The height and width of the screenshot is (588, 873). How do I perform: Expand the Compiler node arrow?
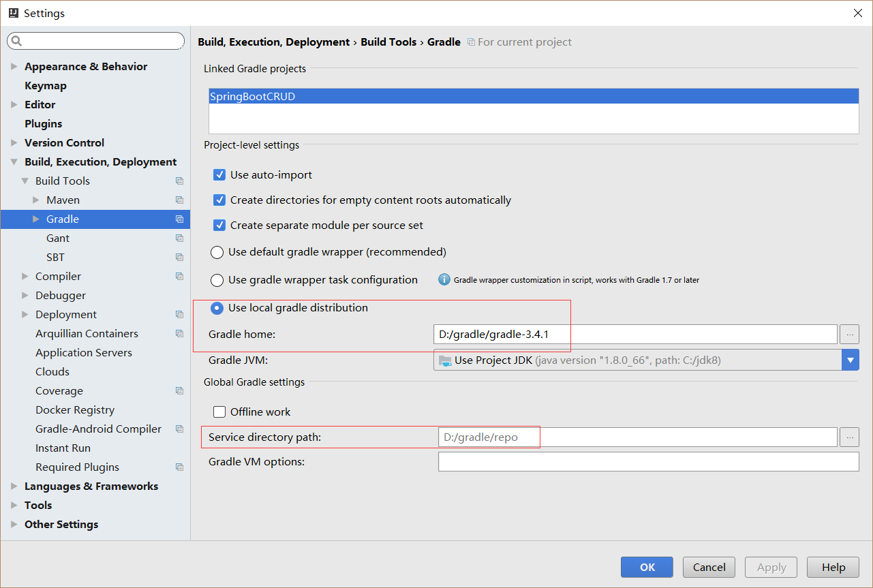[25, 277]
